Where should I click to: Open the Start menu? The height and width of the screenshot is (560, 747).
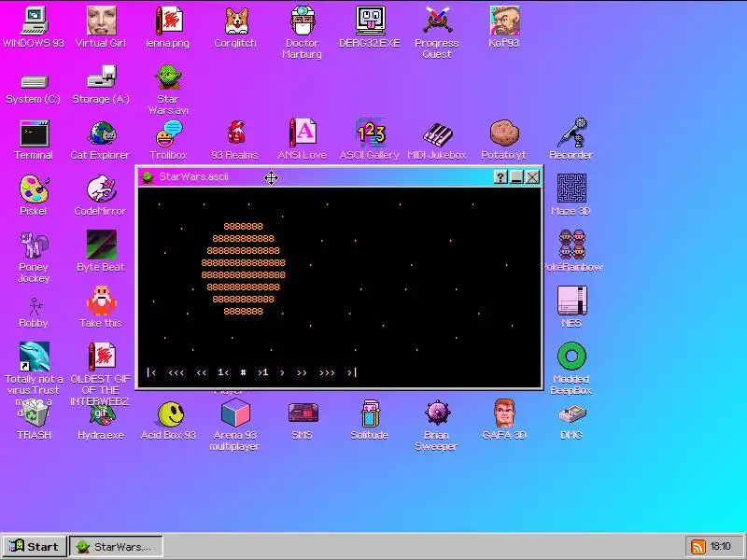tap(34, 546)
